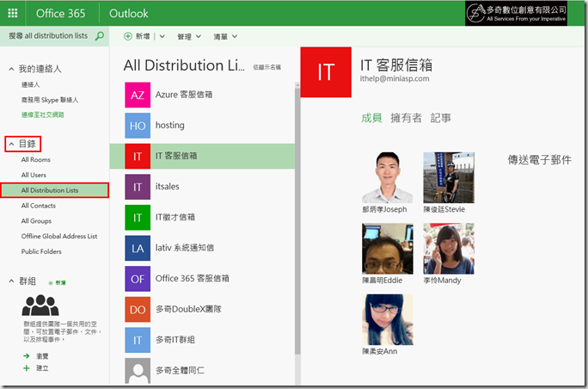588x389 pixels.
Task: Click the lativ 系統通知信 LA tile
Action: click(x=138, y=248)
